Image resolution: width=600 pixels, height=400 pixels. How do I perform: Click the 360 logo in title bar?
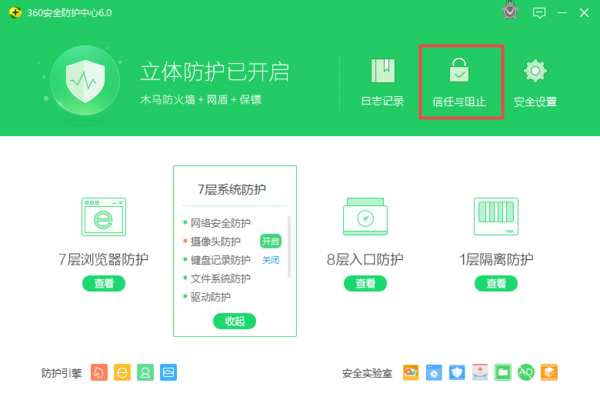pos(15,12)
